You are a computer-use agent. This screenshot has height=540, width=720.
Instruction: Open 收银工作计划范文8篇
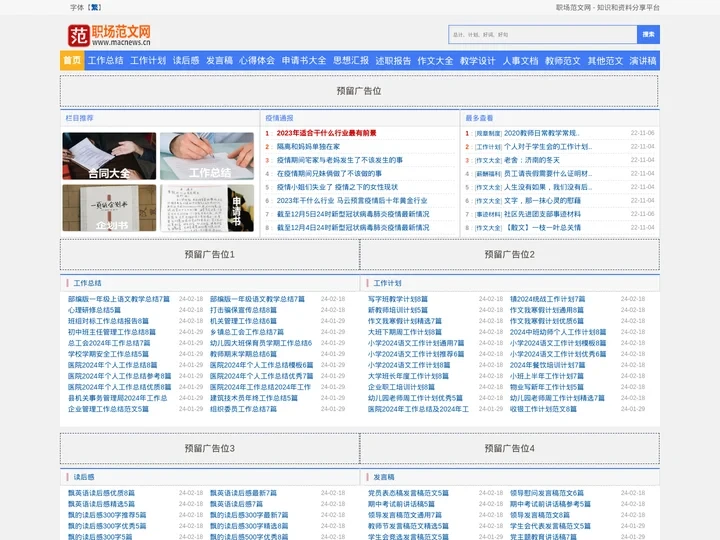pos(543,409)
